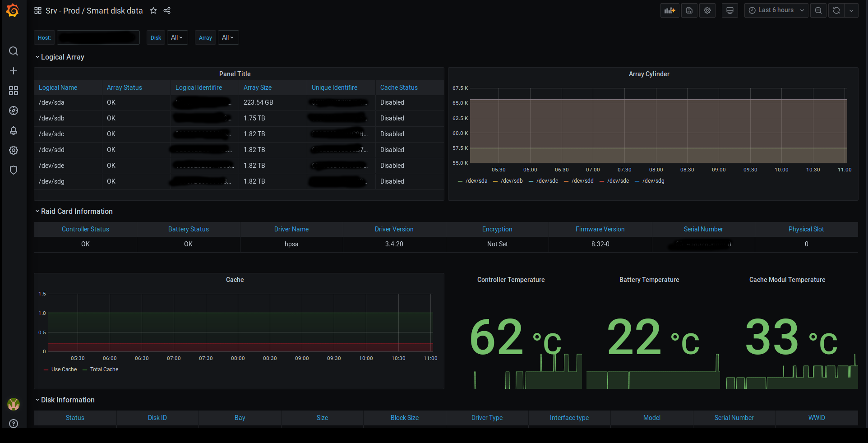Share the dashboard via share icon
868x443 pixels.
pyautogui.click(x=167, y=10)
